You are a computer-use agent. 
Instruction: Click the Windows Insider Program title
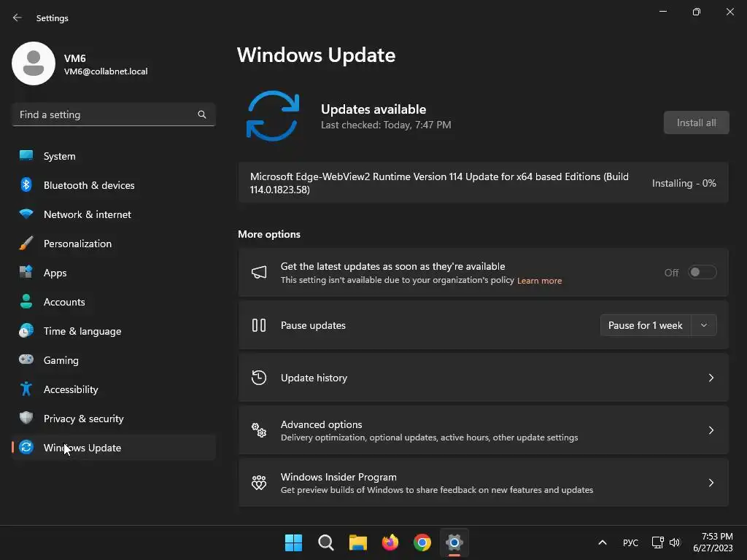pyautogui.click(x=338, y=477)
